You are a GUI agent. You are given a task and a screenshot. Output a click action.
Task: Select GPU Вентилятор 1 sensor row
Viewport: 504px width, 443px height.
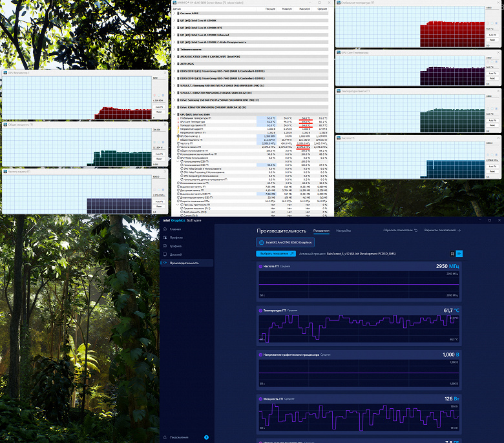pyautogui.click(x=252, y=136)
